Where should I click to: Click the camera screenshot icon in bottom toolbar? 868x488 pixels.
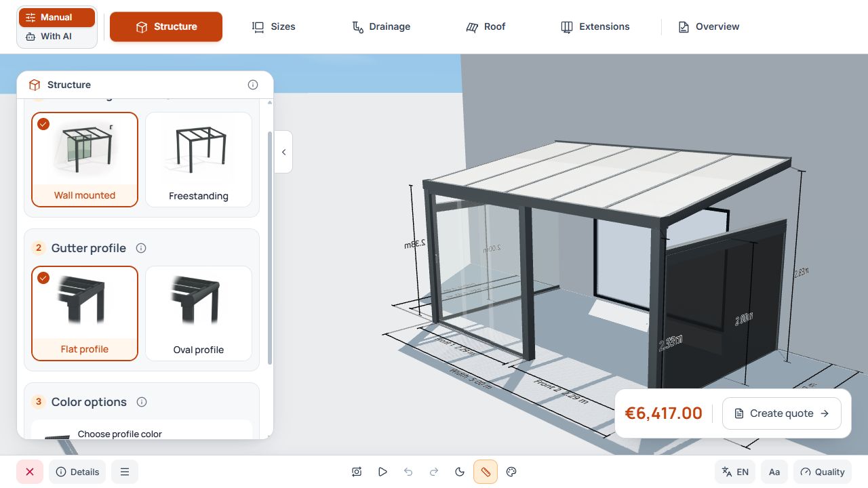pos(357,472)
